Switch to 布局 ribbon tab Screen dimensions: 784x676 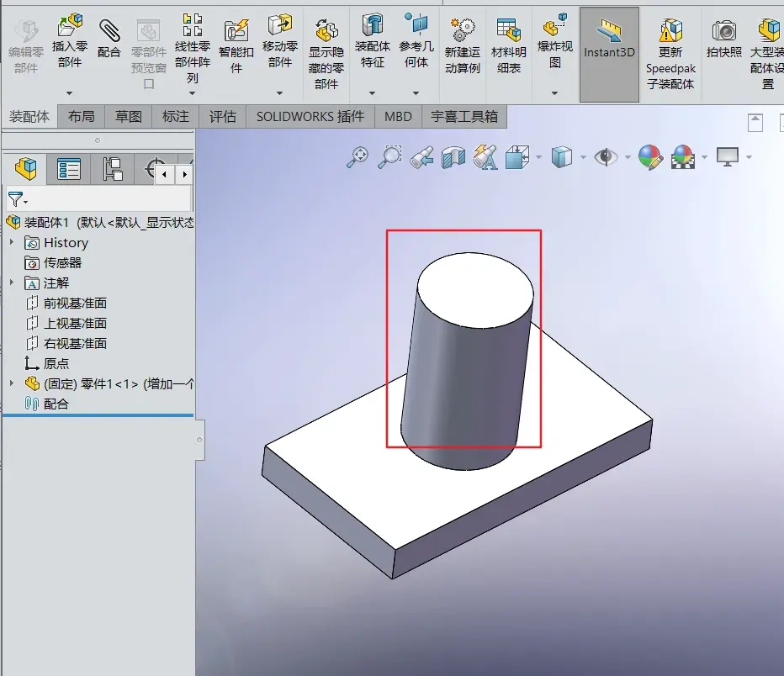(x=81, y=116)
